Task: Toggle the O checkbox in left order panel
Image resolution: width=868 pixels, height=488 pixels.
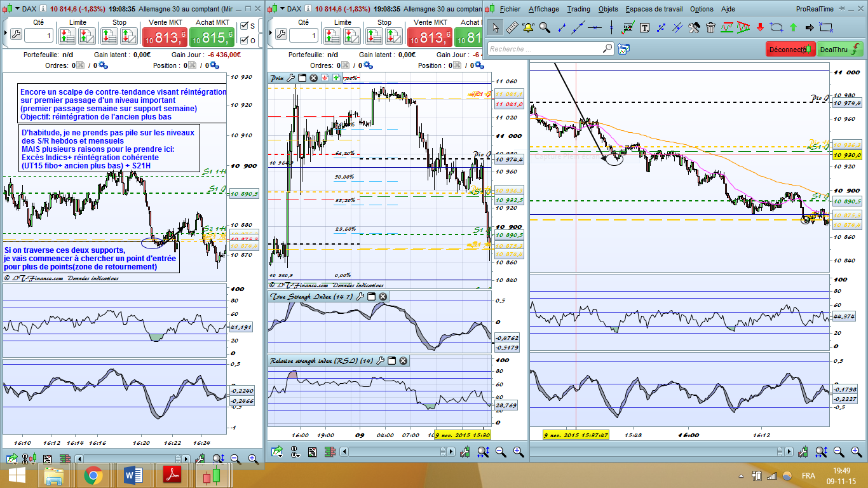Action: (x=244, y=40)
